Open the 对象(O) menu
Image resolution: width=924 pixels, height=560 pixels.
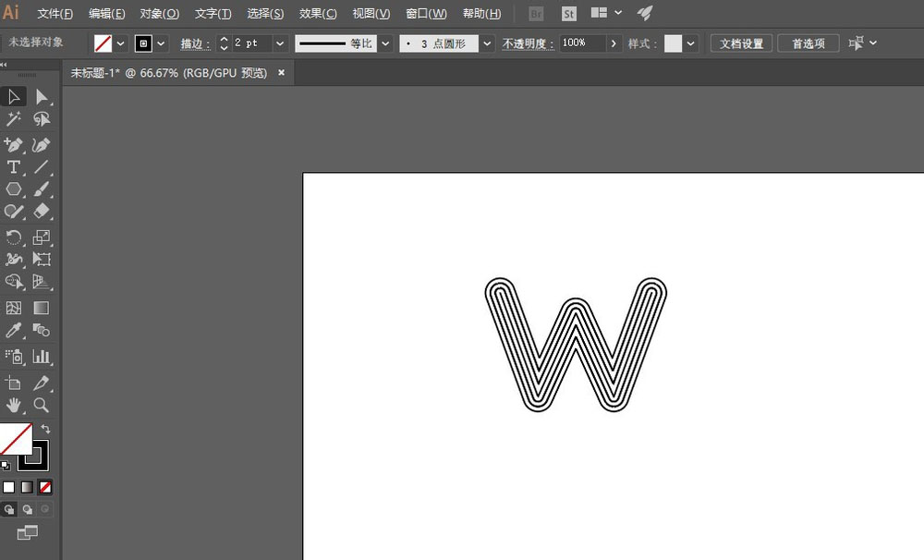click(159, 13)
